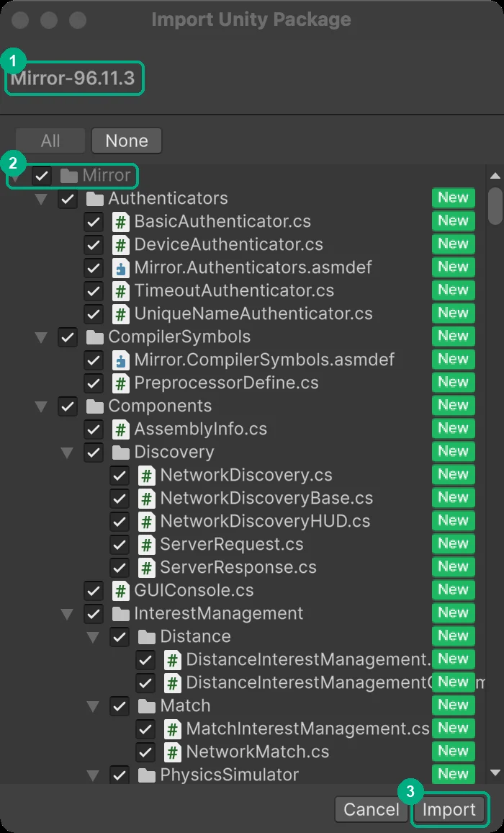Uncheck the Components folder checkbox

coord(68,406)
